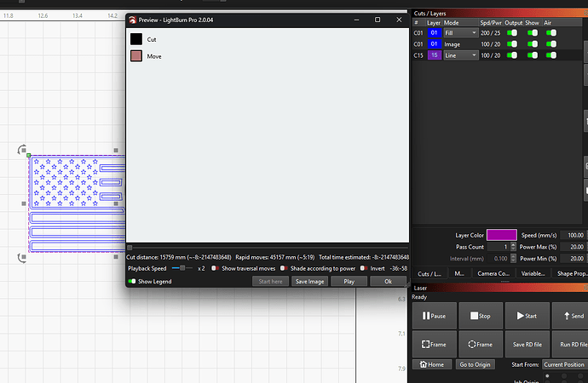Select the blue 01 Image layer chip
The height and width of the screenshot is (383, 588).
pos(435,44)
